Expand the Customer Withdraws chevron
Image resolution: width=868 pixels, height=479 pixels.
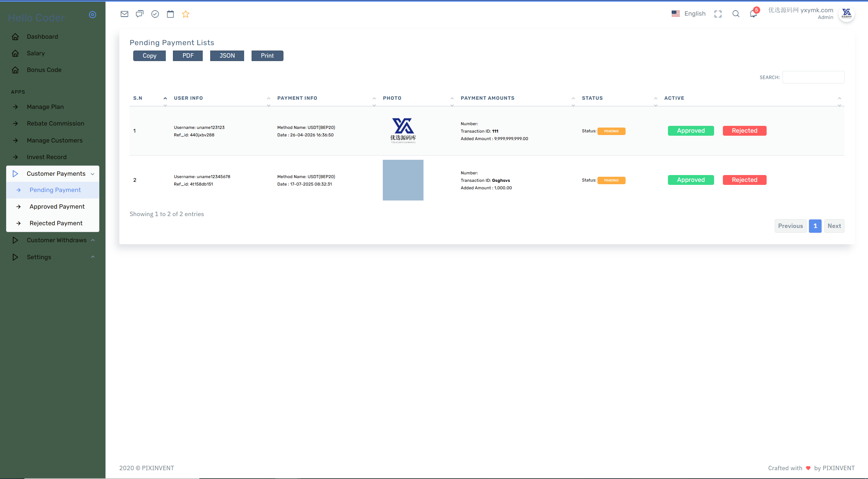point(93,240)
